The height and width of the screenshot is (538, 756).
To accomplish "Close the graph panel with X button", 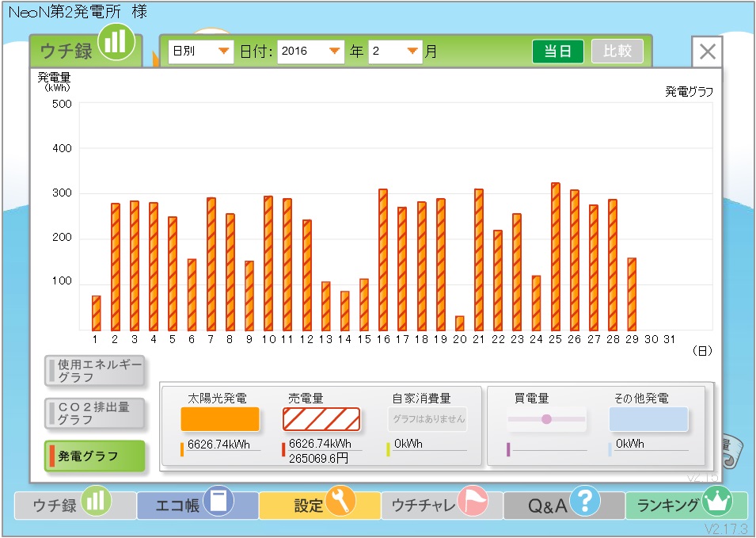I will point(707,52).
